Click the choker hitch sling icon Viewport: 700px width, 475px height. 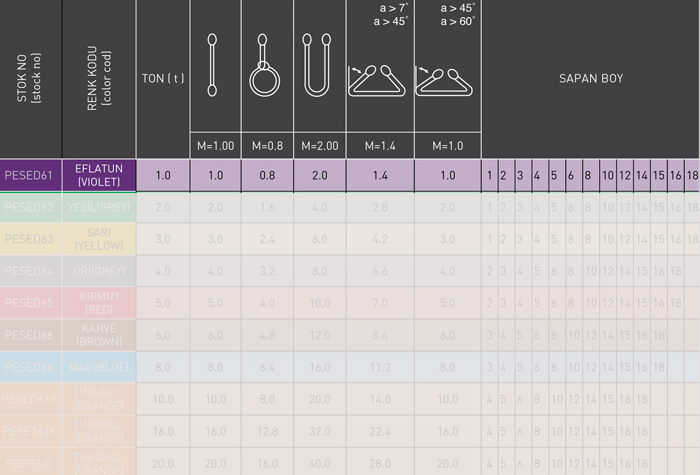tap(264, 65)
